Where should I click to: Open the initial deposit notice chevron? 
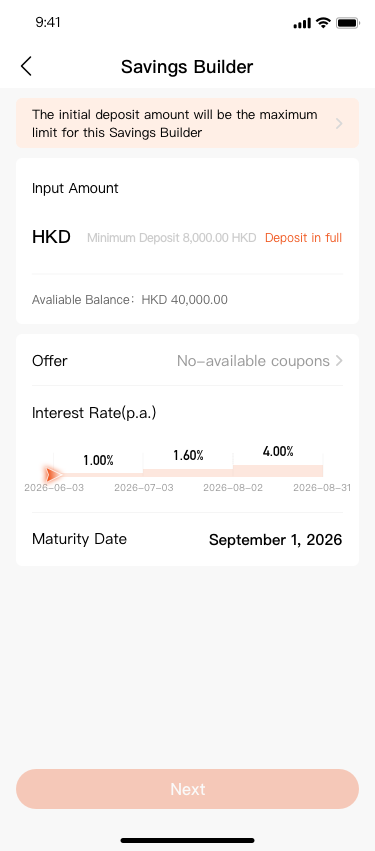(339, 124)
